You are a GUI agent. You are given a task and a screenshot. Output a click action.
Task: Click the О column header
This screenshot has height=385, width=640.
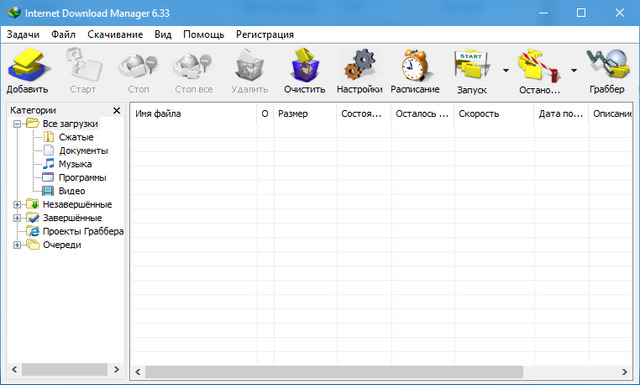tap(265, 113)
